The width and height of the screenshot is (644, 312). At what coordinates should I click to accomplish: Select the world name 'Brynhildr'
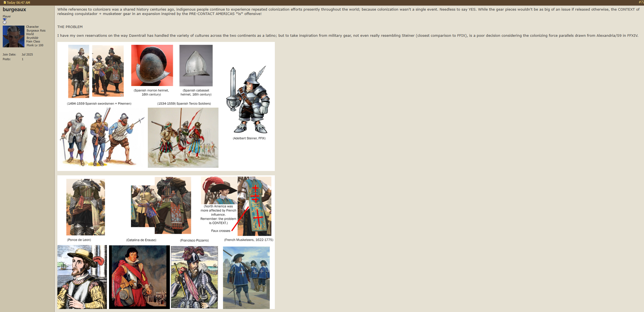[32, 38]
